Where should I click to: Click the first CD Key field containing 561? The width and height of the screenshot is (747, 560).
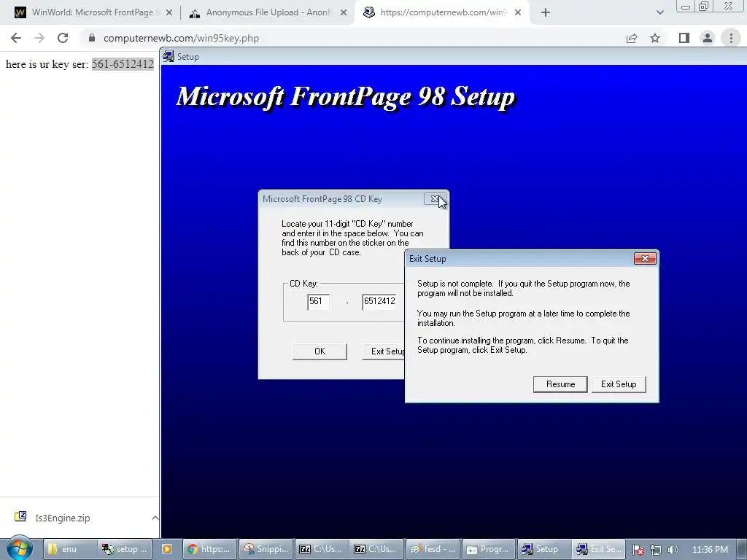coord(318,301)
